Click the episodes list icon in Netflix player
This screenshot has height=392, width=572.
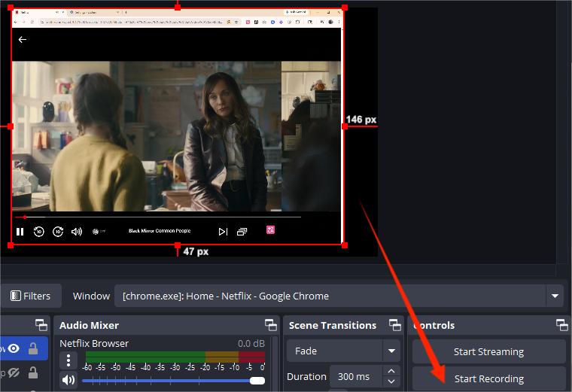[x=242, y=232]
